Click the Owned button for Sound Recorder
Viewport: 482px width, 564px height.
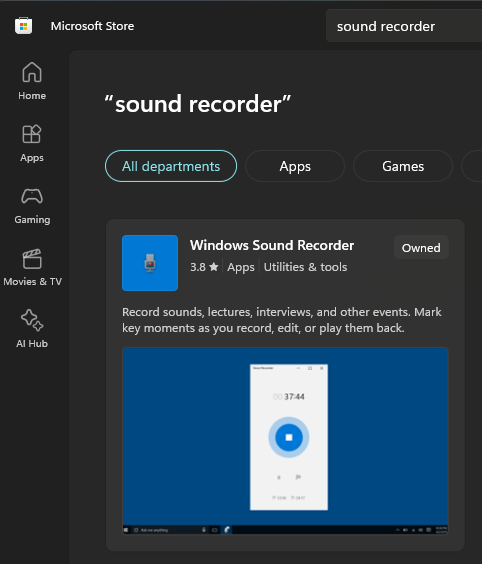coord(421,247)
